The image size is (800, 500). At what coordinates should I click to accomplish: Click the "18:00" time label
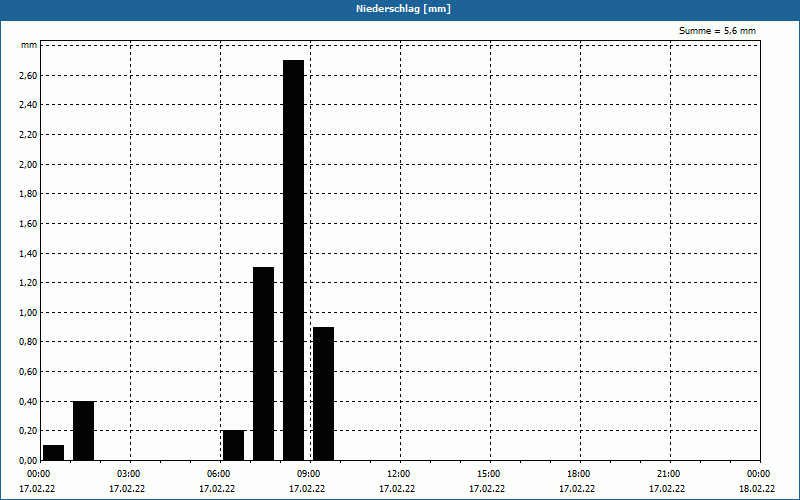point(579,474)
